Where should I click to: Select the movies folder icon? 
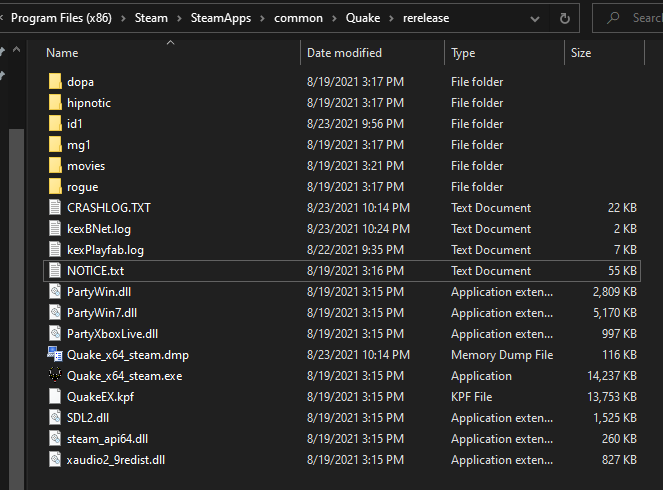55,166
